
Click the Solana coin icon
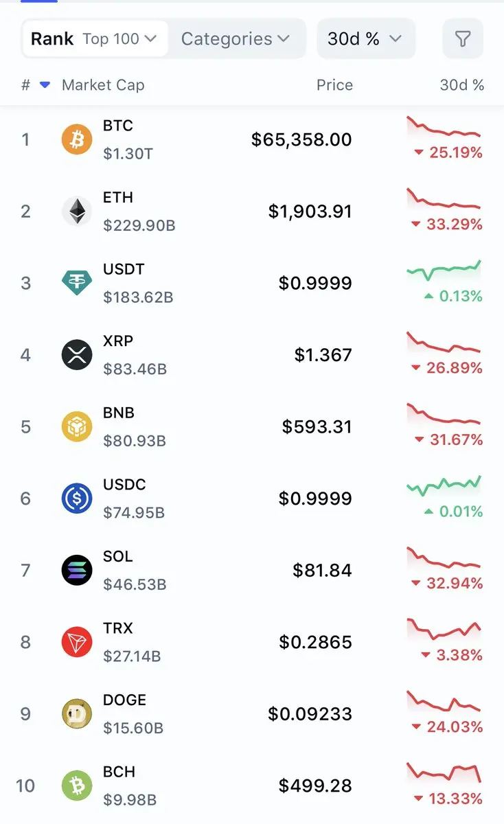click(x=77, y=570)
